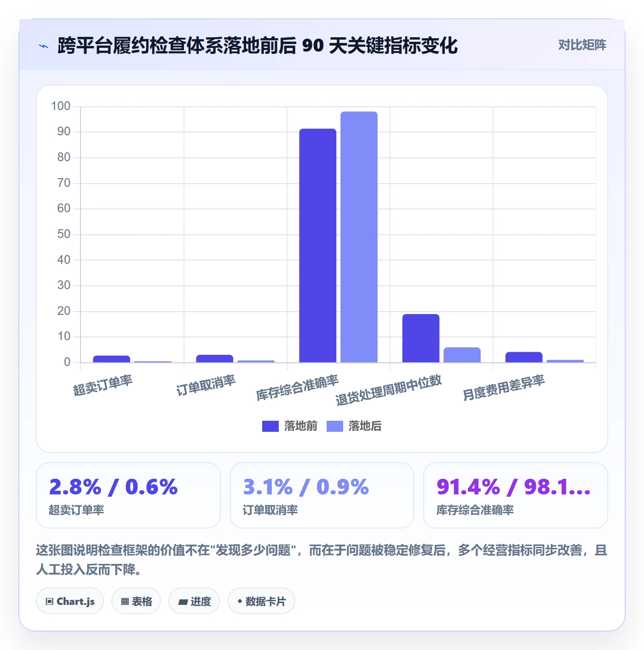
Task: Click the summary paragraph starting 这张图说明
Action: (322, 560)
